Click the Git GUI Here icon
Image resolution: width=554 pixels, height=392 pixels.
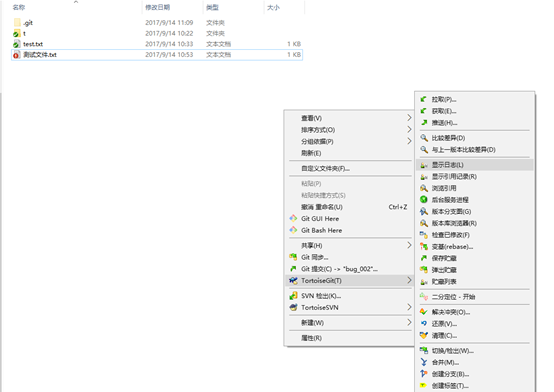[x=293, y=218]
